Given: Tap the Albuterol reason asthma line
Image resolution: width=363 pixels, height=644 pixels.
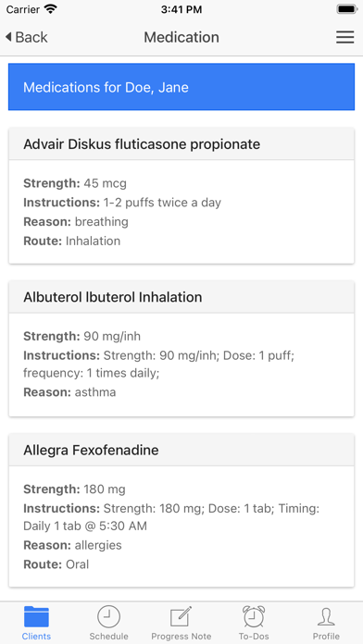Looking at the screenshot, I should click(69, 392).
